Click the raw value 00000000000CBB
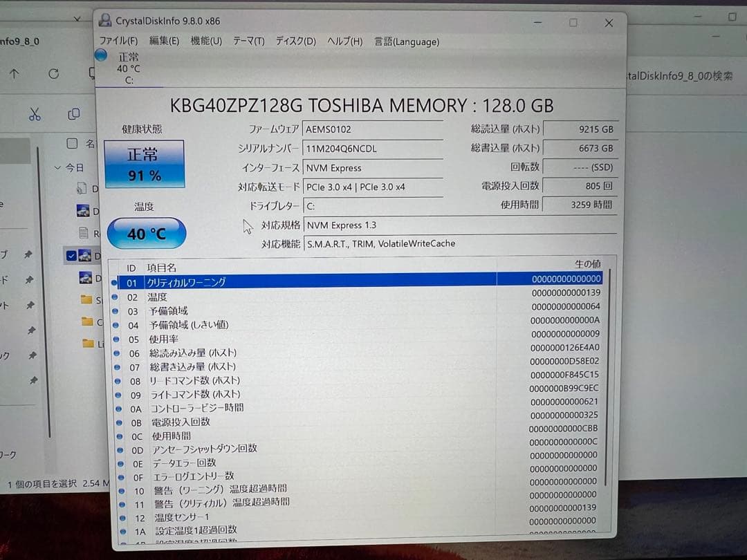 563,429
